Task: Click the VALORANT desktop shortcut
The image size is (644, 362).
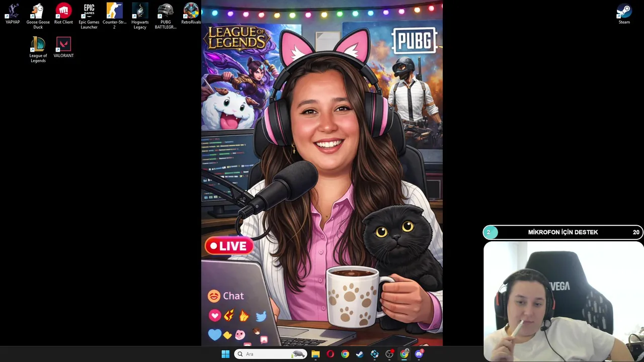Action: pos(63,47)
